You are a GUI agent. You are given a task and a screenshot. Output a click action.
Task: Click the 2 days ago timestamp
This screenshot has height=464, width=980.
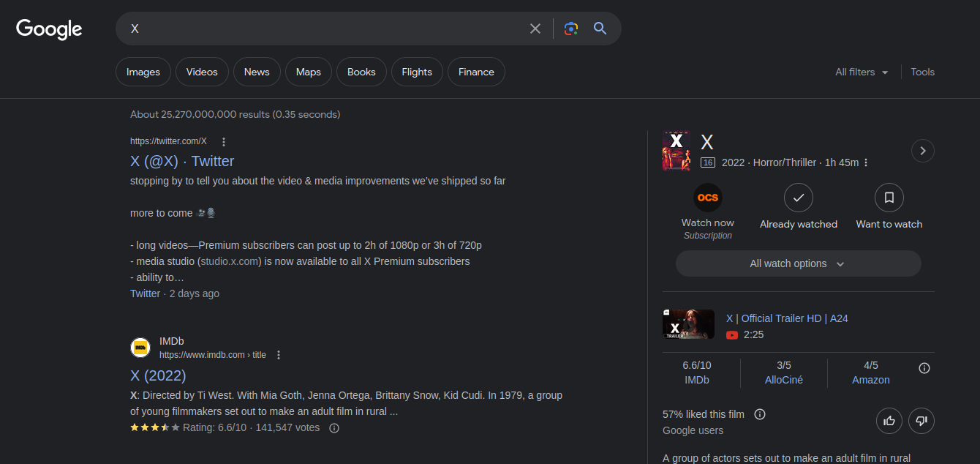[x=195, y=293]
